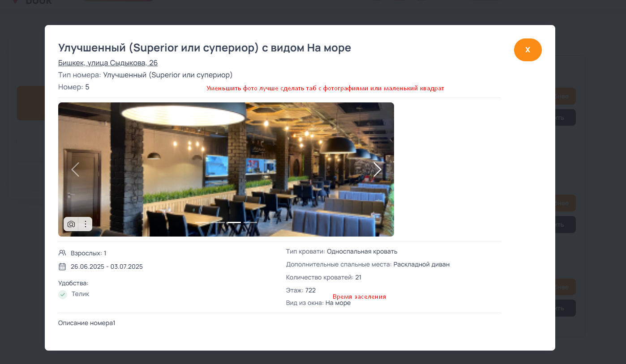Click the Тип кровати: Односпальная кровать line
Screen dimensions: 626x364
point(342,251)
